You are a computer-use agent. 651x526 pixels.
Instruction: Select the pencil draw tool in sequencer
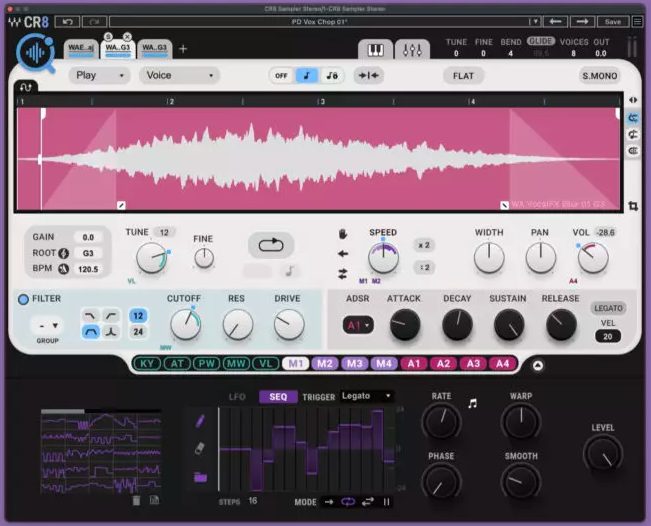tap(200, 421)
